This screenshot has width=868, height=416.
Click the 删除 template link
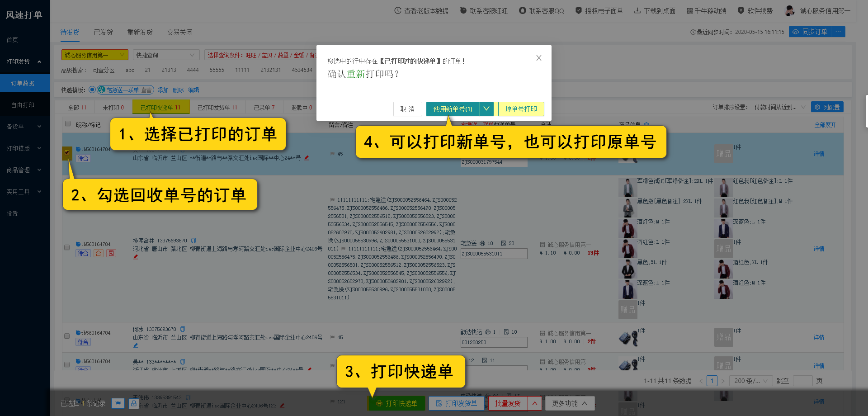(178, 90)
